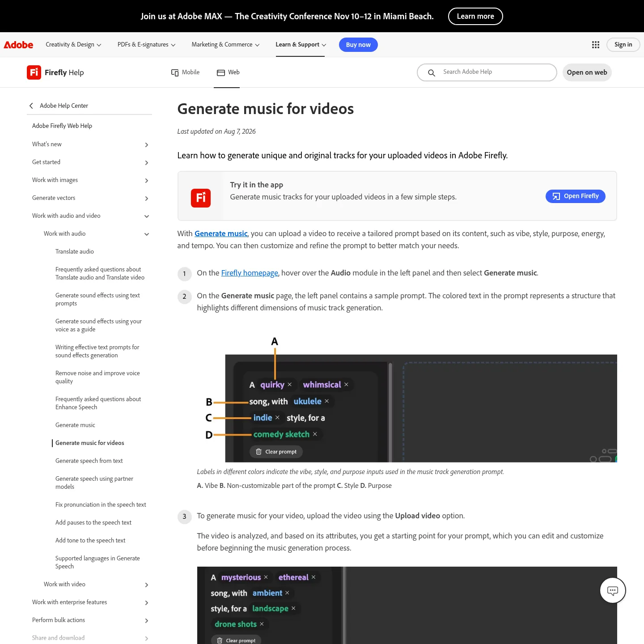This screenshot has width=644, height=644.
Task: Select the Web tab
Action: 228,72
